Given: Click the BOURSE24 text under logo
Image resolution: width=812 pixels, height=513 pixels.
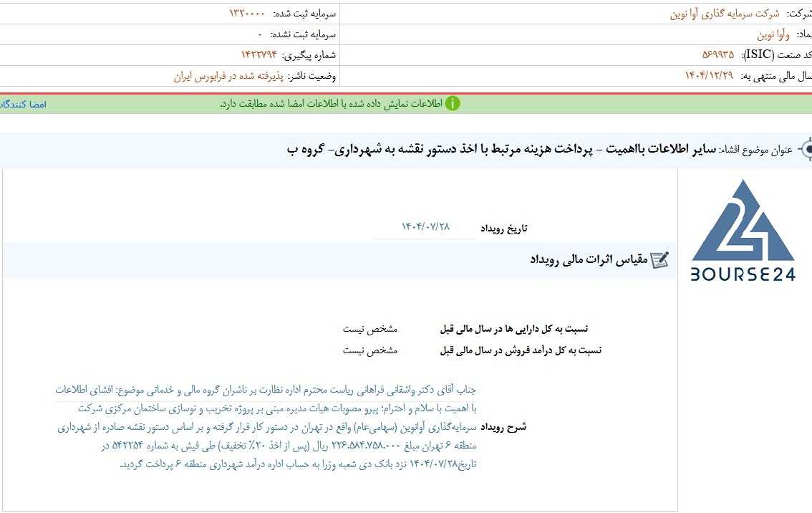Looking at the screenshot, I should click(743, 274).
